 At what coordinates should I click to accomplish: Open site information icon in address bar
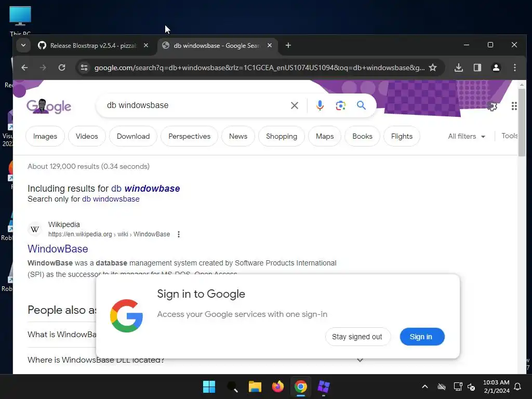(x=84, y=68)
